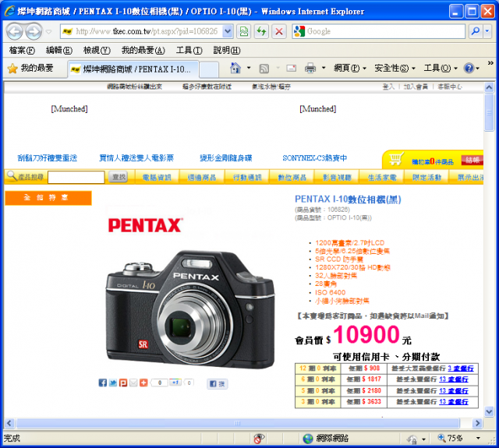
Task: Click the Home icon in command bar
Action: click(x=235, y=68)
